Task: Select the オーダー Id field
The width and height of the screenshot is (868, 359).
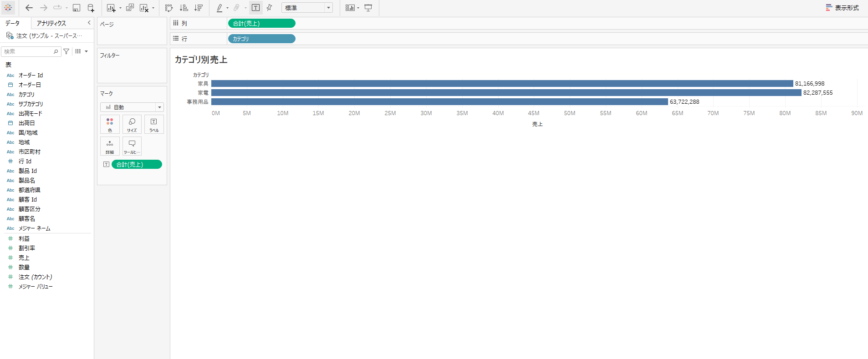Action: [31, 76]
